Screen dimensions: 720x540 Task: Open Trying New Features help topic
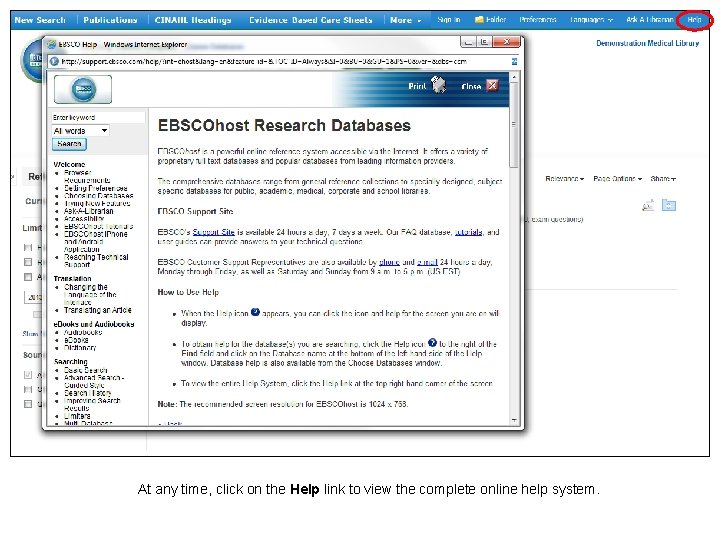97,203
